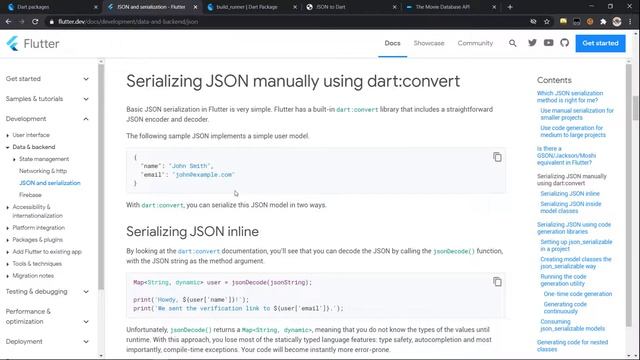Open Add Flutter to existing app item
This screenshot has width=640, height=360.
(47, 251)
